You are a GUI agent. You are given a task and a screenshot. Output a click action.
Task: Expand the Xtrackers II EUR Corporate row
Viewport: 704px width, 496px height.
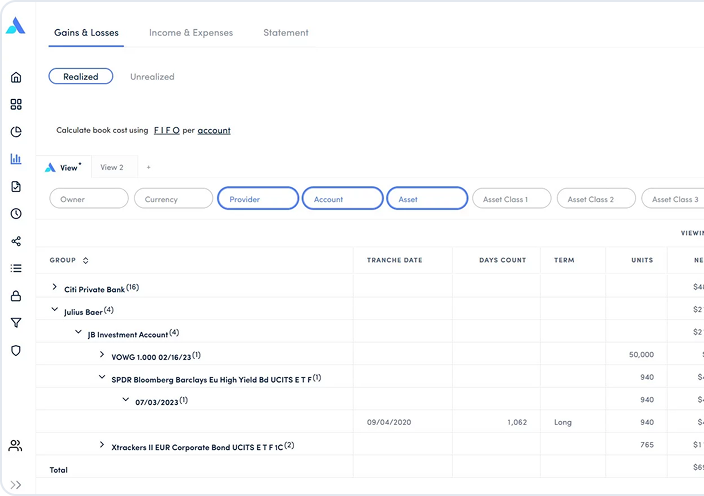click(102, 445)
